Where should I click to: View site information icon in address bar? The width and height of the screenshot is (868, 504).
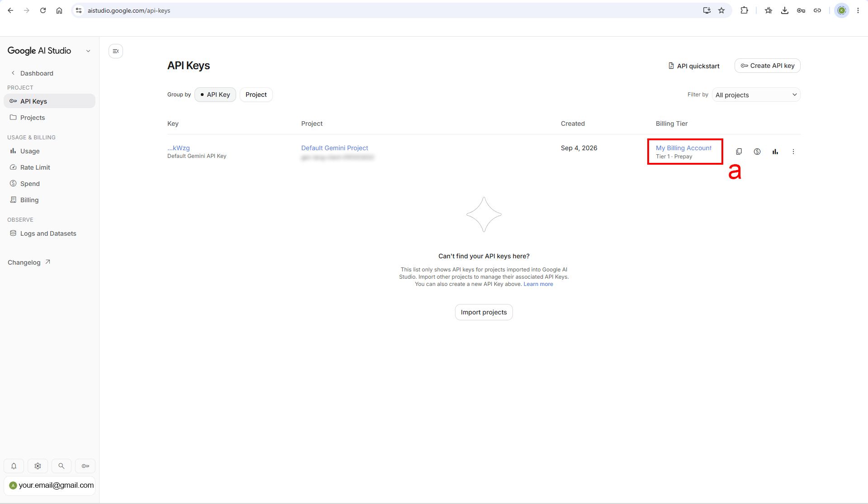(x=79, y=10)
